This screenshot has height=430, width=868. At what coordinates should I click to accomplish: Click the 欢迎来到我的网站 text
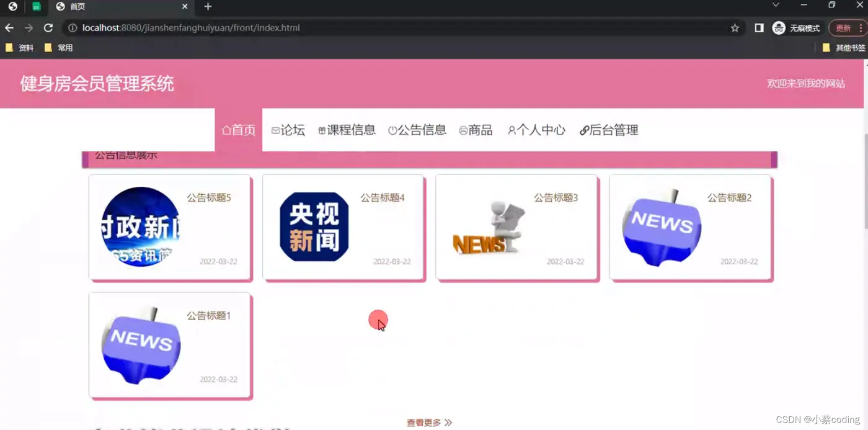[806, 83]
